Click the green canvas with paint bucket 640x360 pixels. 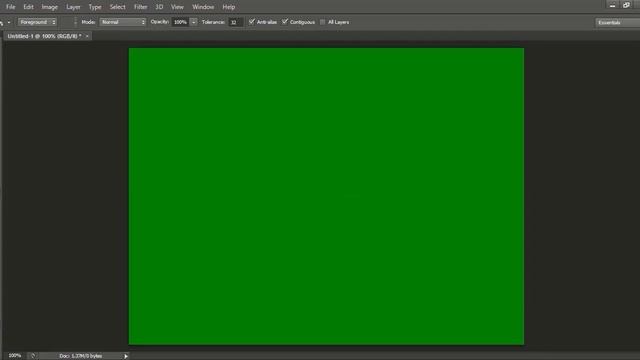(326, 196)
